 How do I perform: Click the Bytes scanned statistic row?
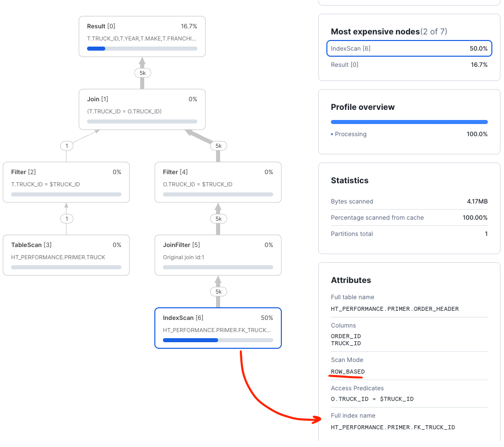[409, 201]
